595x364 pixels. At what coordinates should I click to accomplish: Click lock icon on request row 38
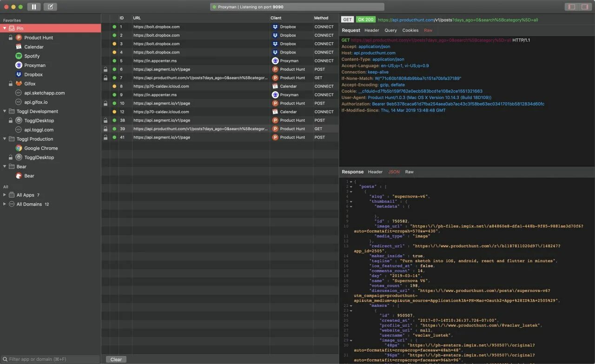click(x=106, y=120)
